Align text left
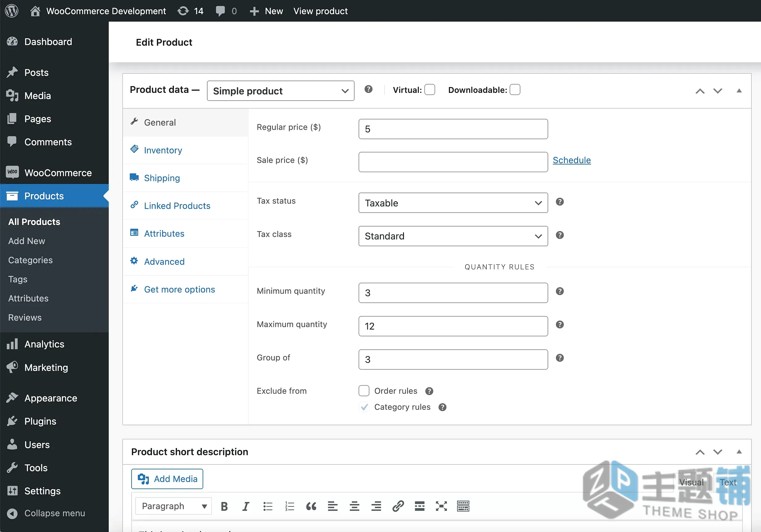 [x=332, y=506]
